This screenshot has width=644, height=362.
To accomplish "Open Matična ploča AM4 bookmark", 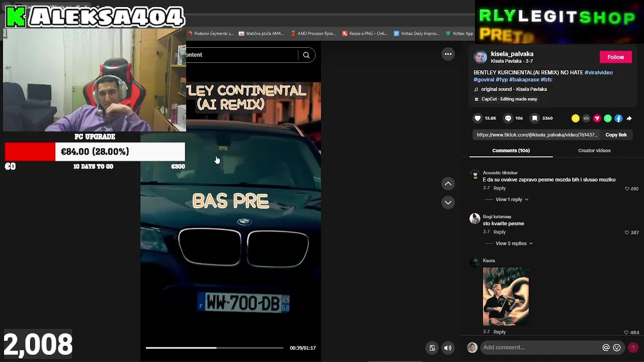I will [x=261, y=34].
